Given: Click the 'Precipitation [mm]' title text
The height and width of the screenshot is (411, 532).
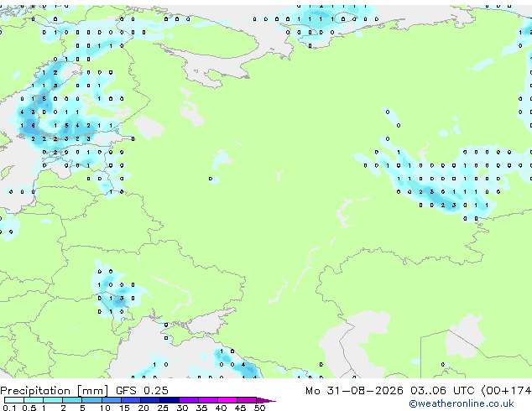Looking at the screenshot, I should (55, 391).
